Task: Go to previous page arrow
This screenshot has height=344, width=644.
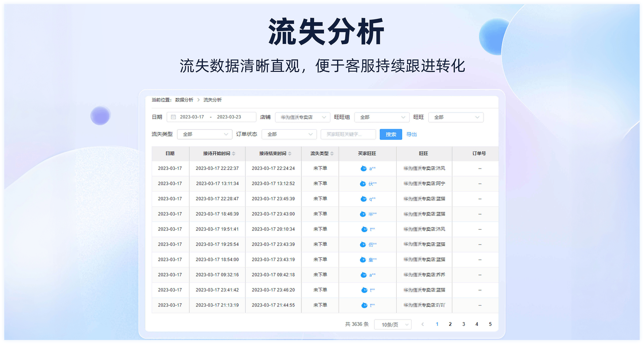Action: click(422, 324)
